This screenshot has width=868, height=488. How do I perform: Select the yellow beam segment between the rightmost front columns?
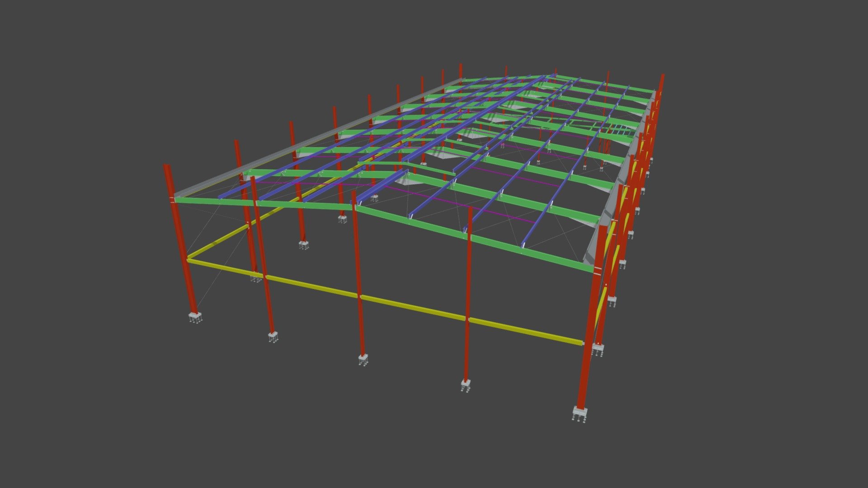tap(525, 331)
